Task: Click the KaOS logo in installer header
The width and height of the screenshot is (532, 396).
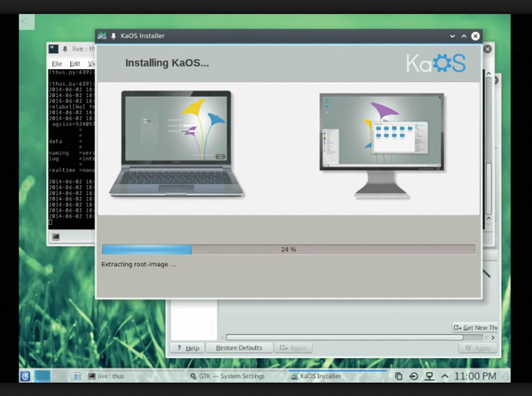Action: pyautogui.click(x=436, y=63)
